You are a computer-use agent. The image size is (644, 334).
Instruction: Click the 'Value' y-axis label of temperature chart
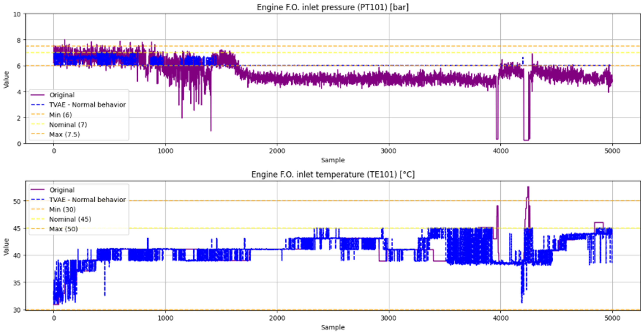(6, 247)
